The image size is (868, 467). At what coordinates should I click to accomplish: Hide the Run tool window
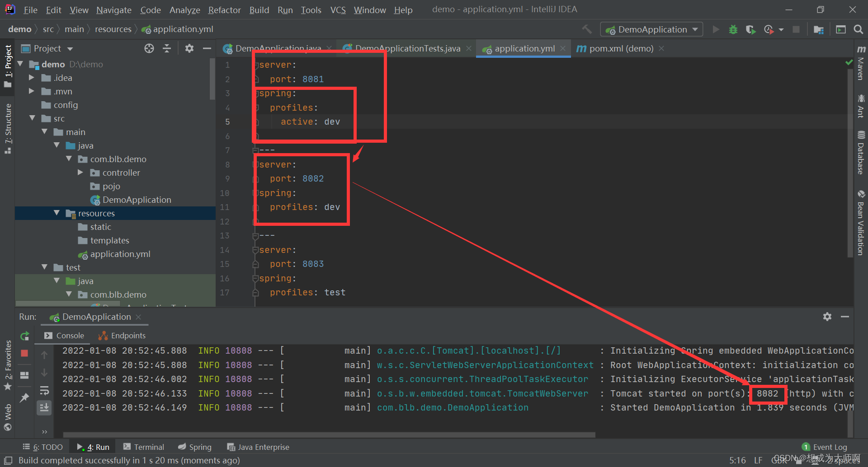844,317
